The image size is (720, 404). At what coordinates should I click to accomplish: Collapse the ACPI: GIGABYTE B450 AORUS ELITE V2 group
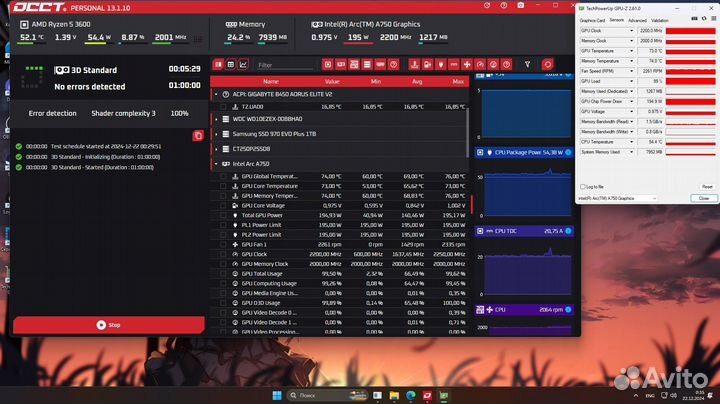[x=216, y=94]
